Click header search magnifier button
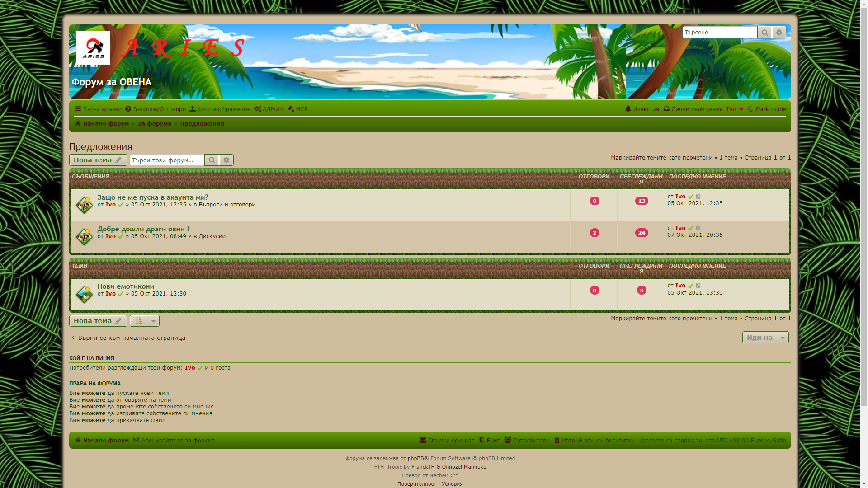The width and height of the screenshot is (868, 488). [x=764, y=33]
